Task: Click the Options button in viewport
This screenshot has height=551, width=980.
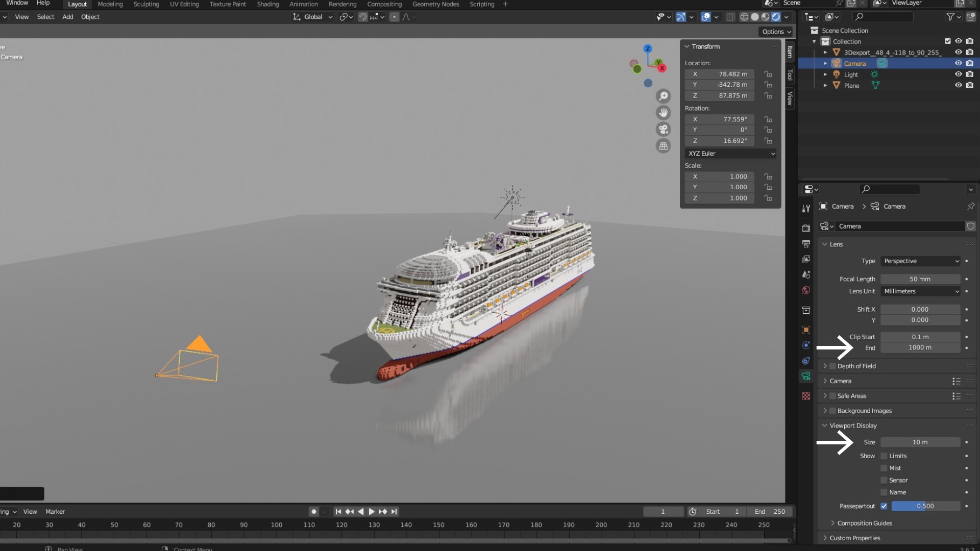Action: point(776,32)
